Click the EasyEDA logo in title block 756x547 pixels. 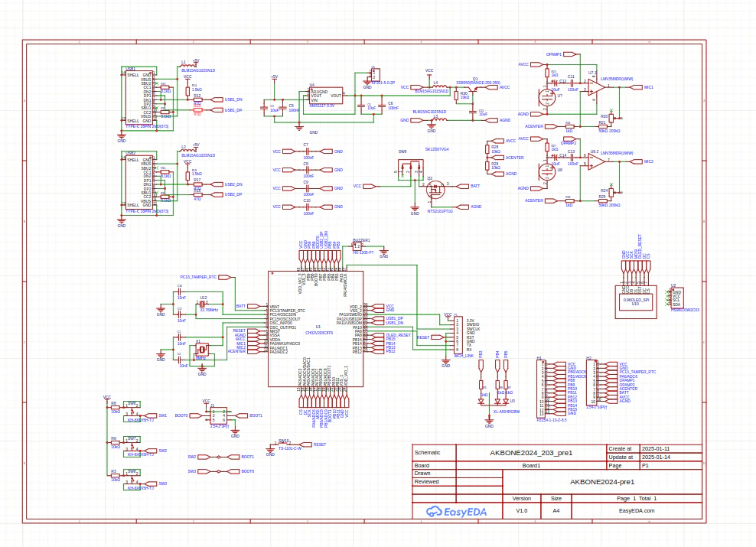tap(457, 512)
